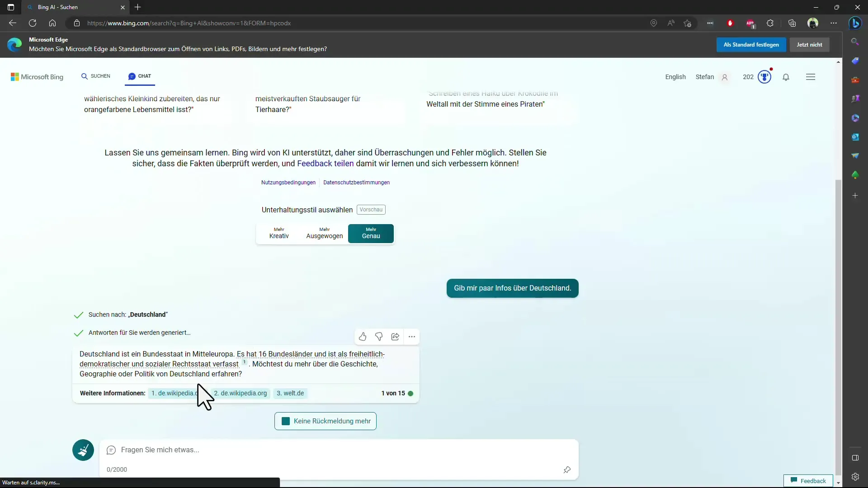This screenshot has height=488, width=868.
Task: Select the CHAT tab
Action: coord(140,76)
